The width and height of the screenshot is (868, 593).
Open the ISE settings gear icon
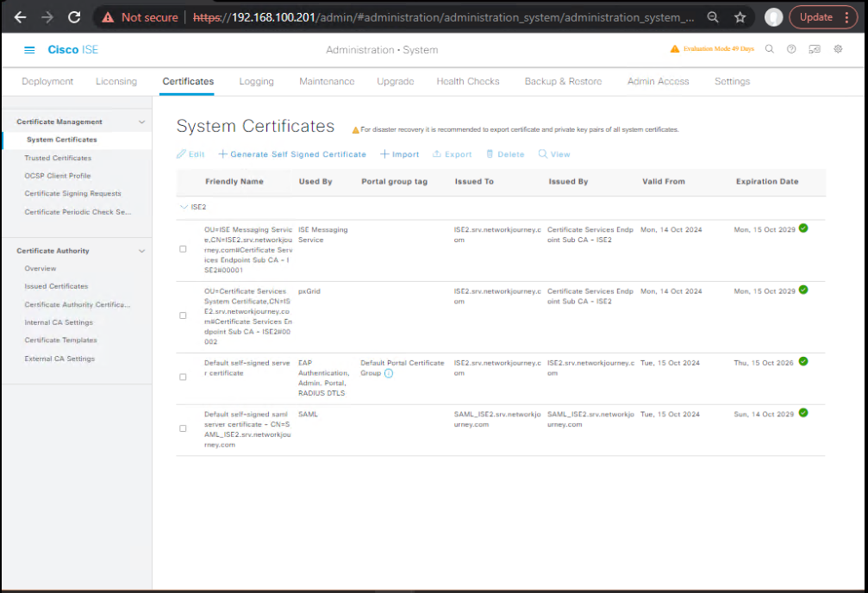838,49
